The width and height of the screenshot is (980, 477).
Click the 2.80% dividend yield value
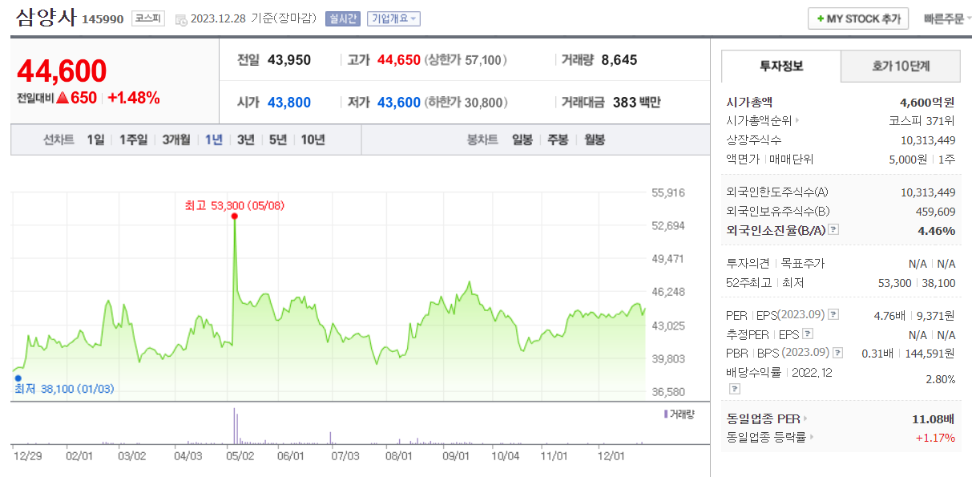pos(940,379)
